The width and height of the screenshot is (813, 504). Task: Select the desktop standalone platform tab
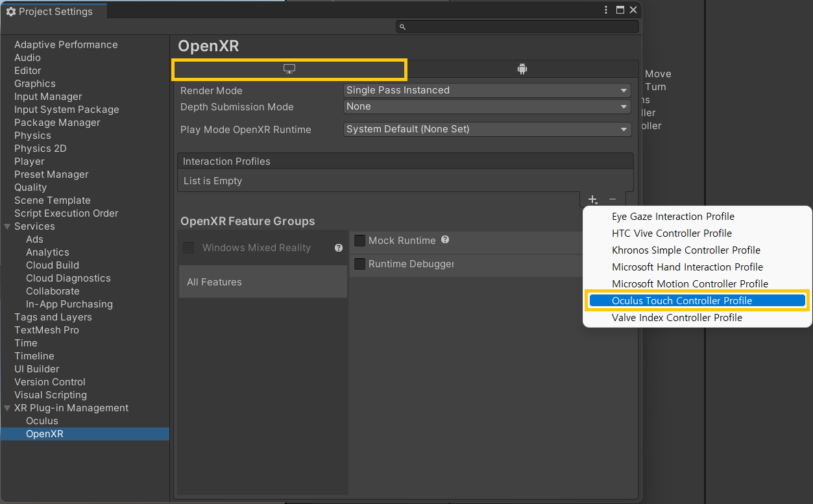coord(289,69)
